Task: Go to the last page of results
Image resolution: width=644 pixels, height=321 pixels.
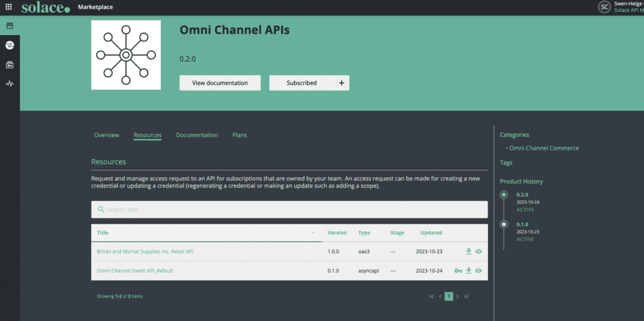Action: pos(466,297)
